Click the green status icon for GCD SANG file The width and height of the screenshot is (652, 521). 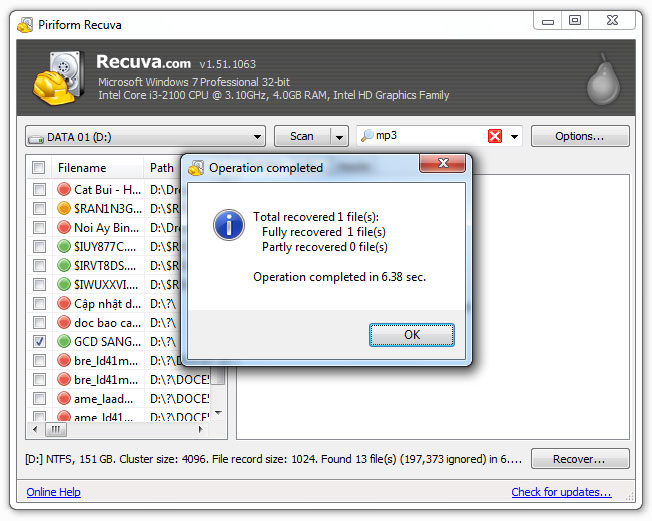pyautogui.click(x=64, y=341)
